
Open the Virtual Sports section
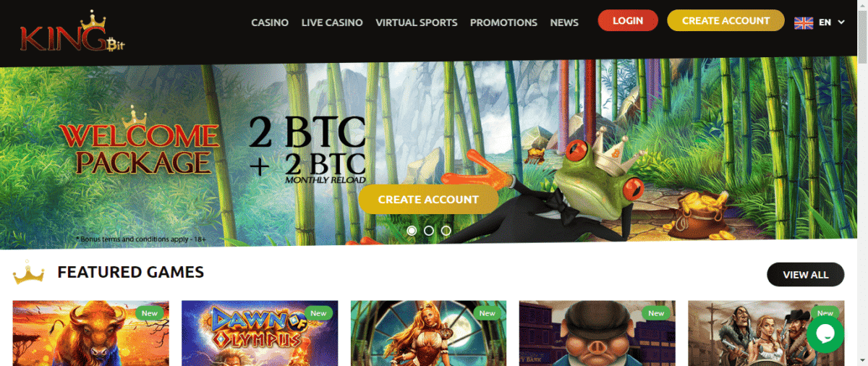[417, 22]
